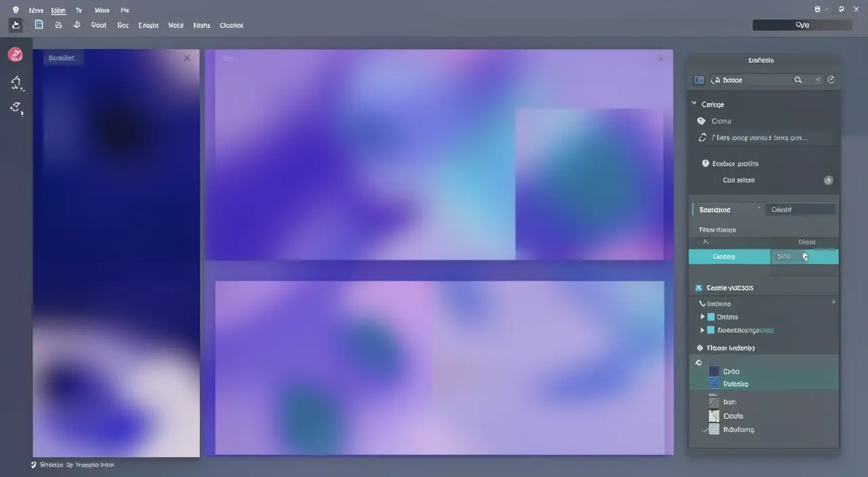Click the clock icon beside the search field
Viewport: 868px width, 477px height.
pos(831,80)
